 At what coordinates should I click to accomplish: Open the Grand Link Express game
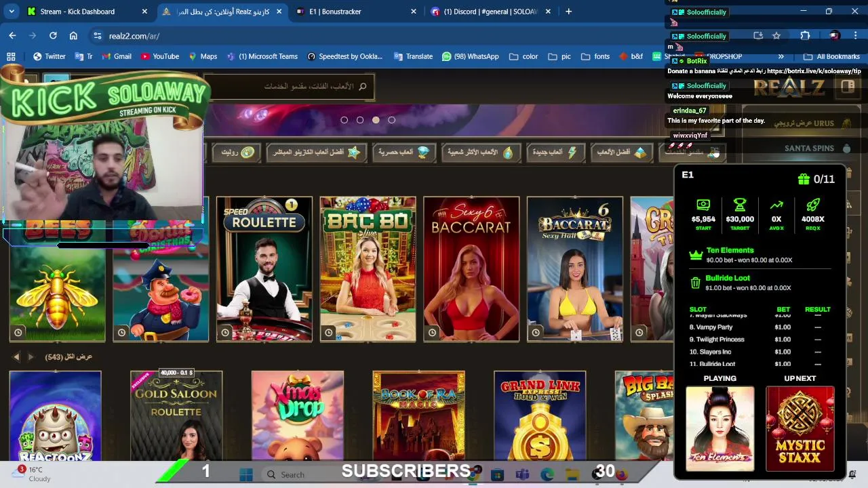coord(540,415)
